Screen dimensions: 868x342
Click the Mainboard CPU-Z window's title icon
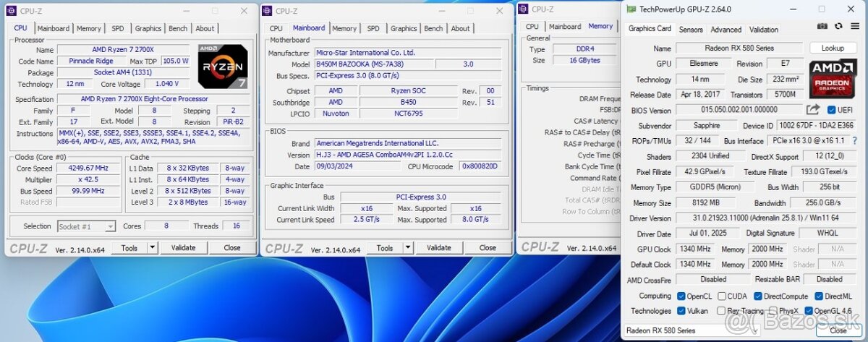coord(268,11)
